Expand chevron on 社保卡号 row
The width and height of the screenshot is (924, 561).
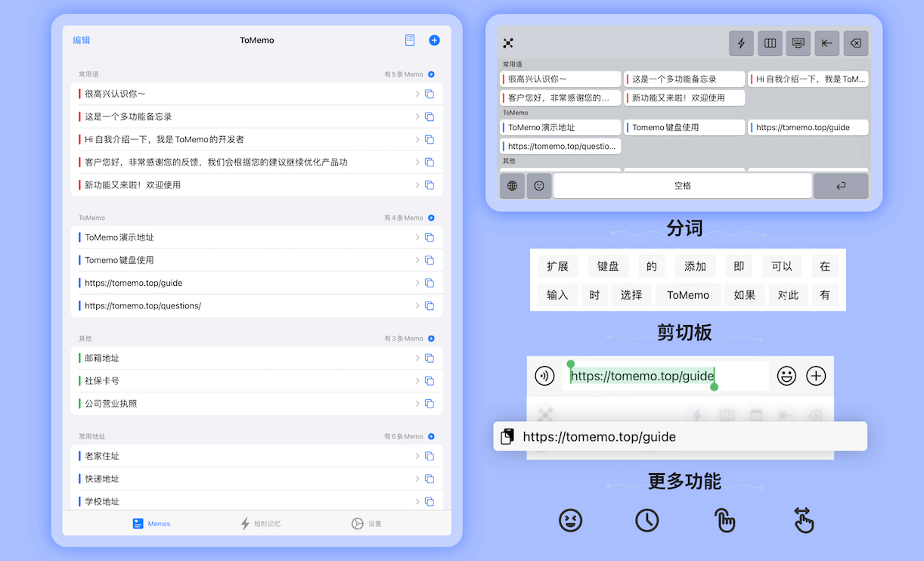417,381
